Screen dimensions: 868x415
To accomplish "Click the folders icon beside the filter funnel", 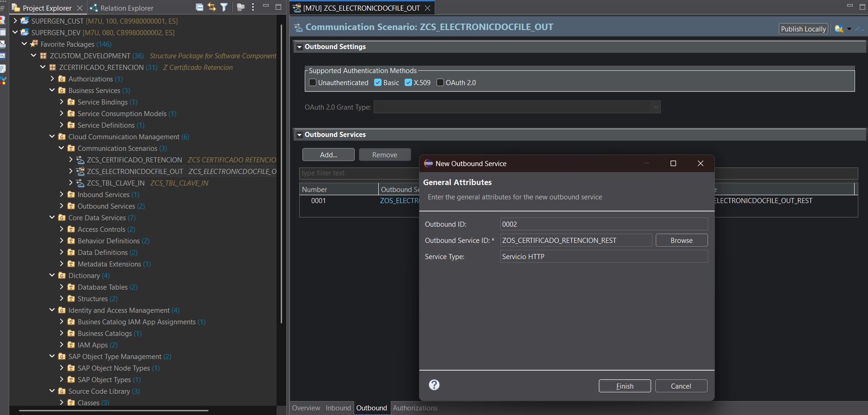I will 240,7.
